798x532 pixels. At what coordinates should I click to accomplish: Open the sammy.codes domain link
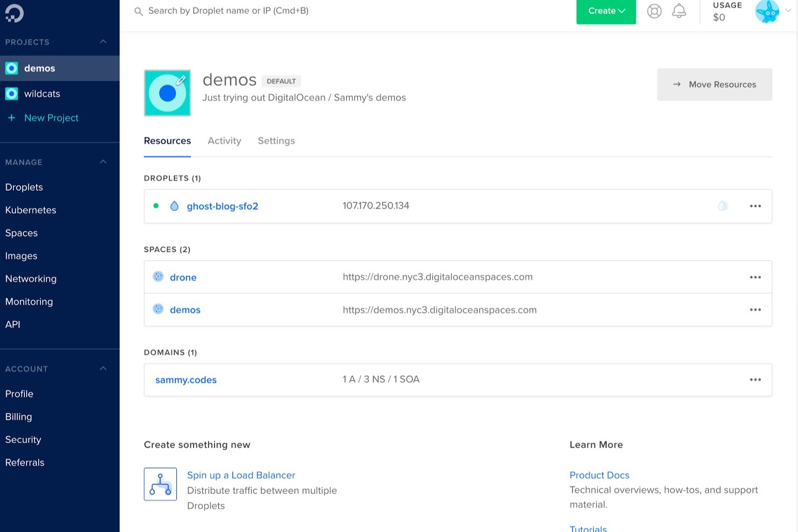[x=186, y=379]
